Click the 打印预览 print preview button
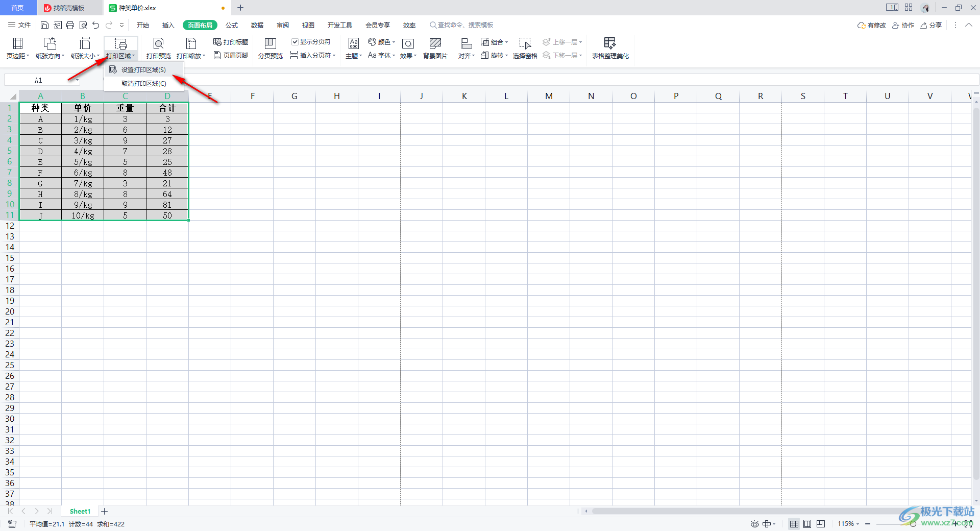 pyautogui.click(x=159, y=49)
